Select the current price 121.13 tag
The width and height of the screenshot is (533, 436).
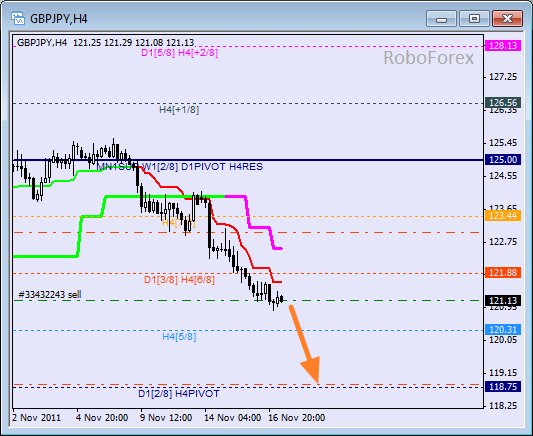point(503,300)
